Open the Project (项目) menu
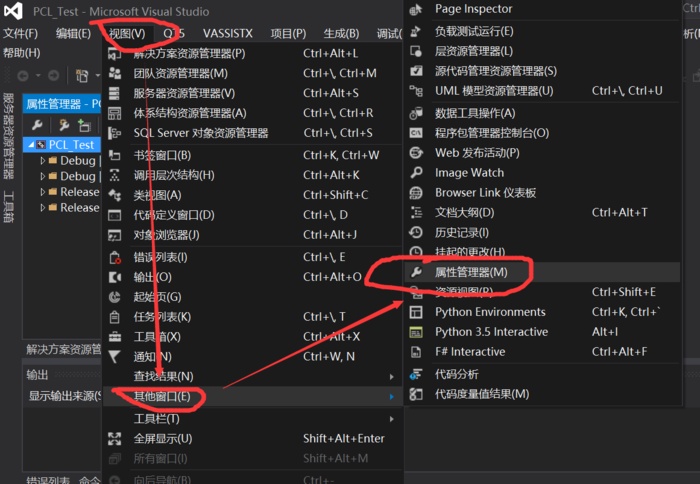Image resolution: width=700 pixels, height=484 pixels. (288, 33)
